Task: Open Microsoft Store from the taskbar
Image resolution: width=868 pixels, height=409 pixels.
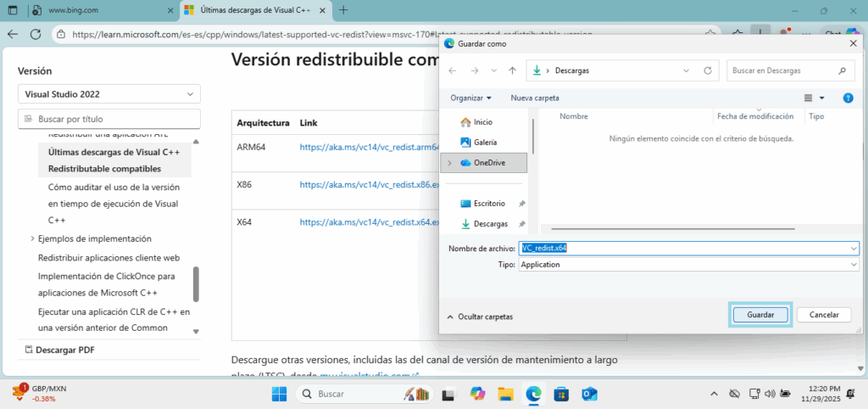Action: pyautogui.click(x=561, y=394)
